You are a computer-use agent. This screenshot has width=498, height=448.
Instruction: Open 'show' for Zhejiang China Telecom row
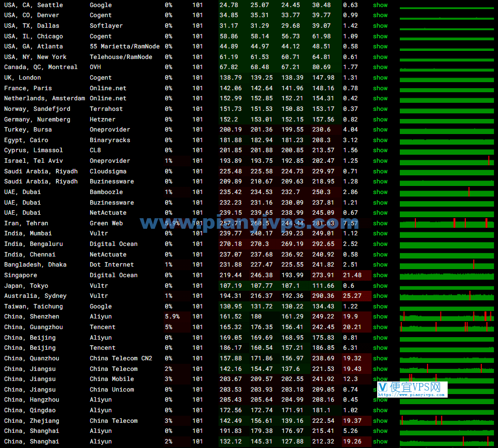click(380, 421)
